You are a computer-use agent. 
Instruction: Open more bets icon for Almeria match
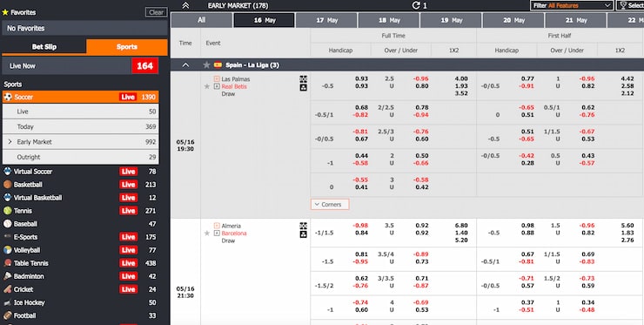tap(303, 226)
